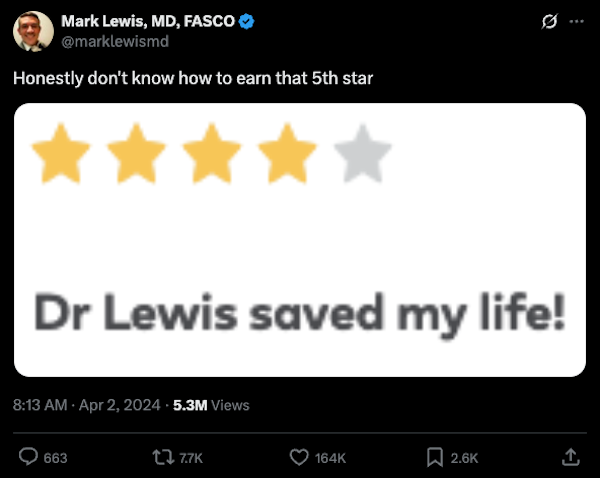Open the 8:13 AM Apr 2, 2024 timestamp
Screen dimensions: 600x478
pos(89,405)
